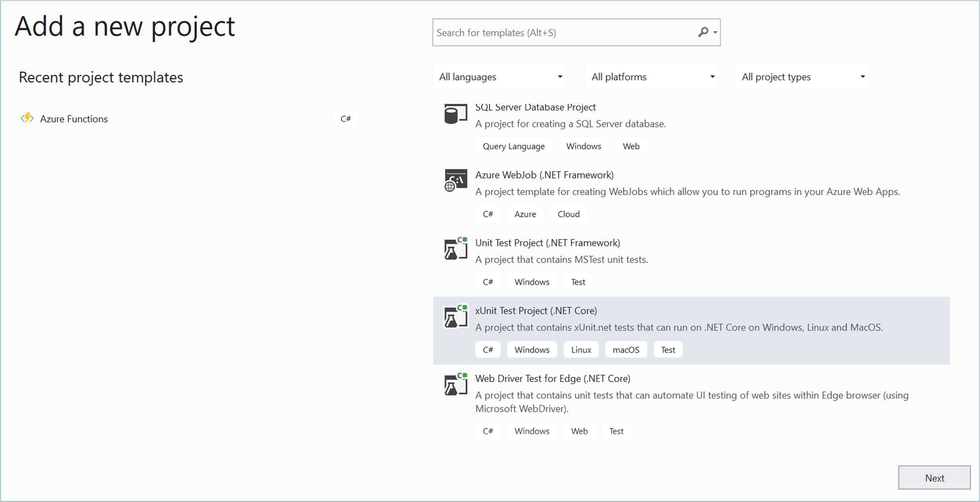Click the xUnit.net tests description text
The image size is (980, 502).
point(679,327)
